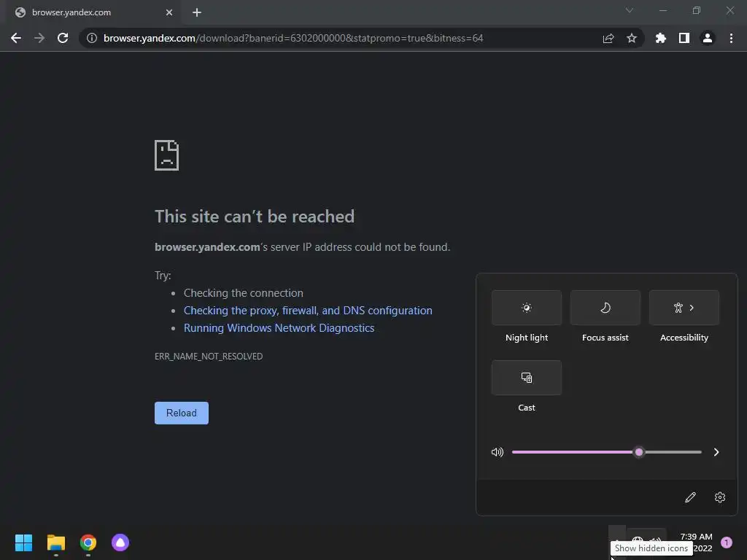This screenshot has width=747, height=560.
Task: Bookmark this page with the star
Action: (632, 38)
